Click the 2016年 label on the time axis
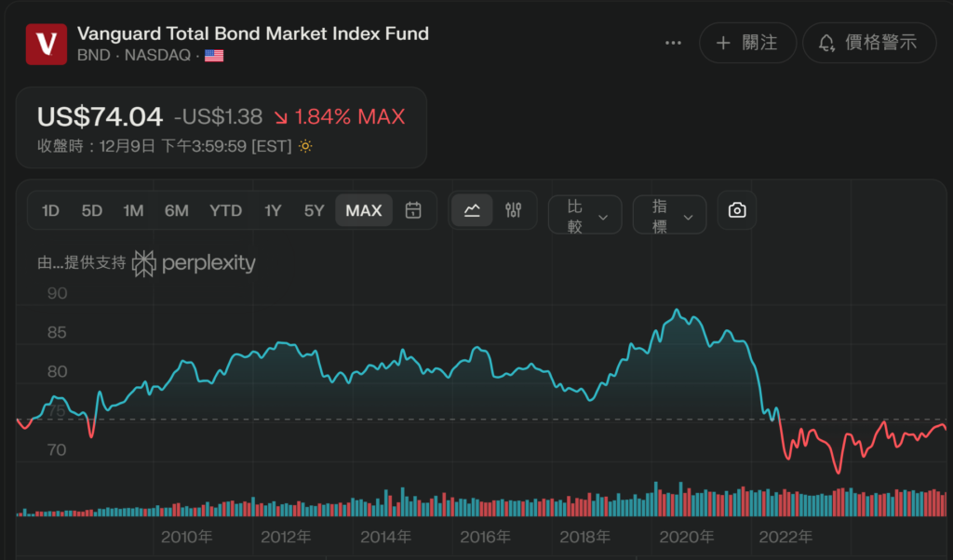This screenshot has width=953, height=560. [485, 537]
